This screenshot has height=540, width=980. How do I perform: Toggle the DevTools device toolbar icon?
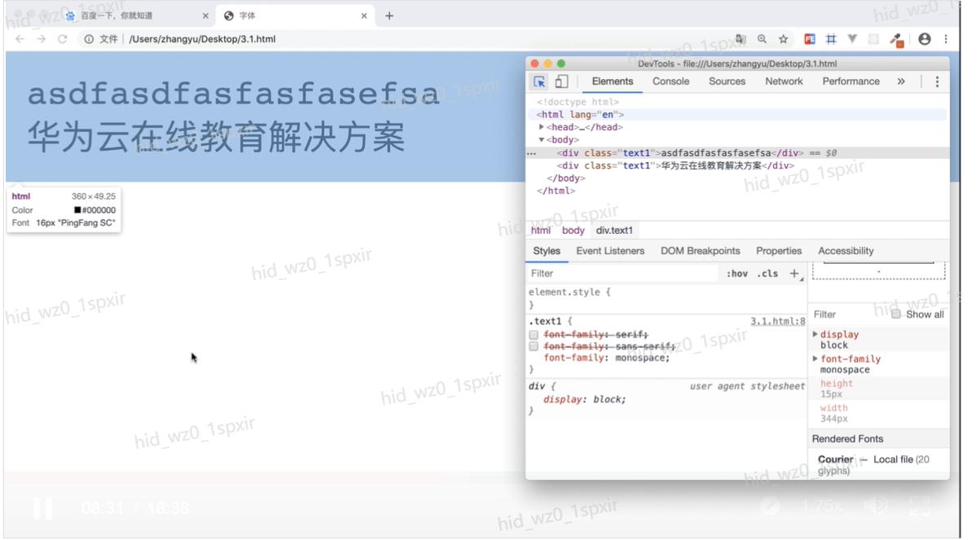tap(561, 81)
